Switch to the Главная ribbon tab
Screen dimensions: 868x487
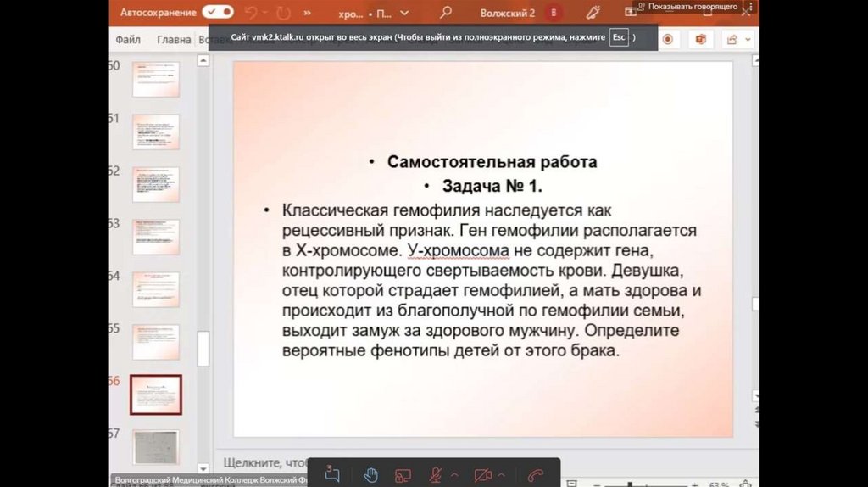tap(174, 39)
